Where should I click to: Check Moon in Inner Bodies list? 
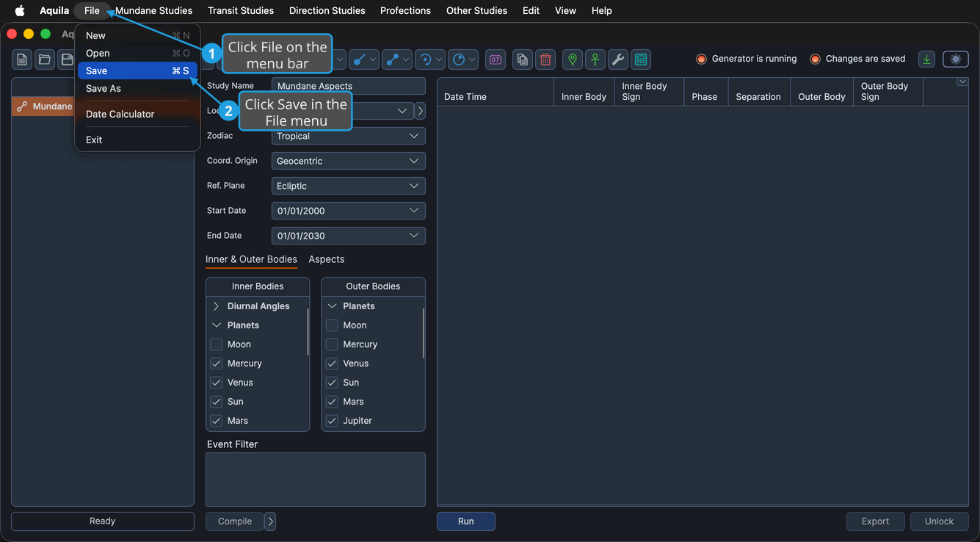pos(216,344)
